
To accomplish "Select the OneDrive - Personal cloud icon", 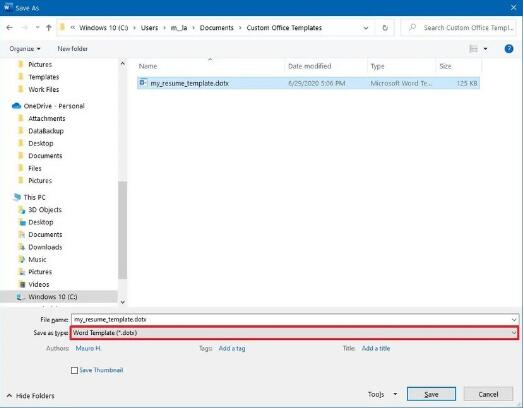I will coord(16,106).
